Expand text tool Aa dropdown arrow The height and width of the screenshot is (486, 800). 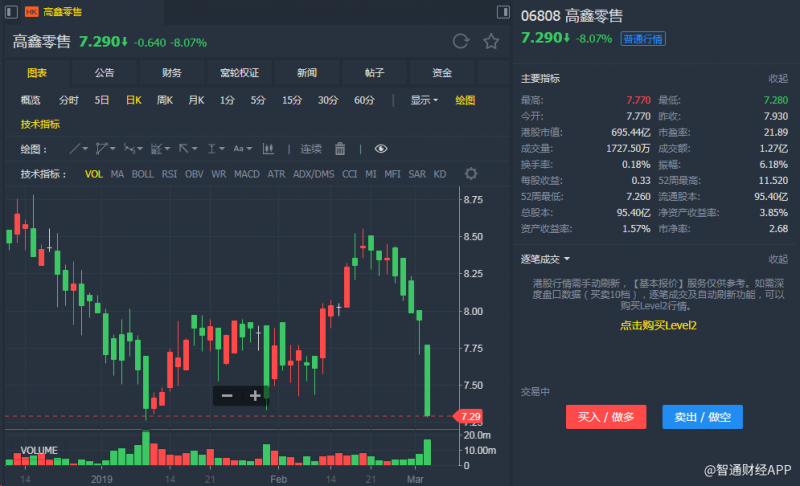[x=249, y=149]
